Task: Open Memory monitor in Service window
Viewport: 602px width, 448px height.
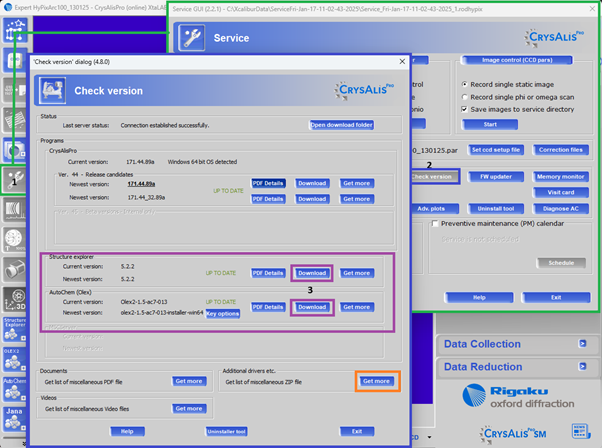Action: [x=561, y=177]
